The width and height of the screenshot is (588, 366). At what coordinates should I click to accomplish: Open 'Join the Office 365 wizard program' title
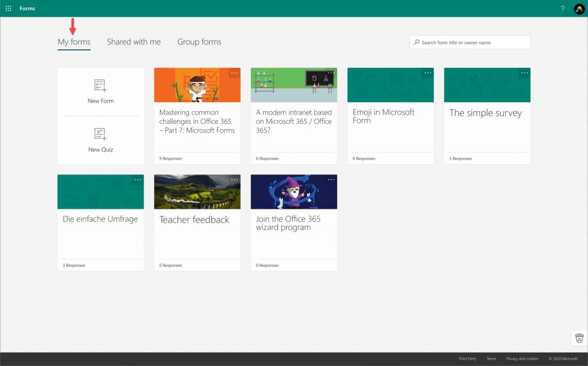pos(288,223)
